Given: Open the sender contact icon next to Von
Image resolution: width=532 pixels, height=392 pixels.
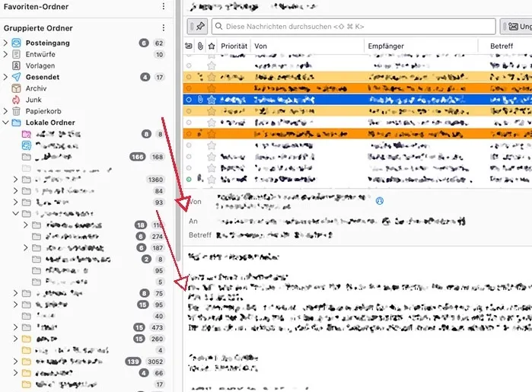Looking at the screenshot, I should click(380, 201).
